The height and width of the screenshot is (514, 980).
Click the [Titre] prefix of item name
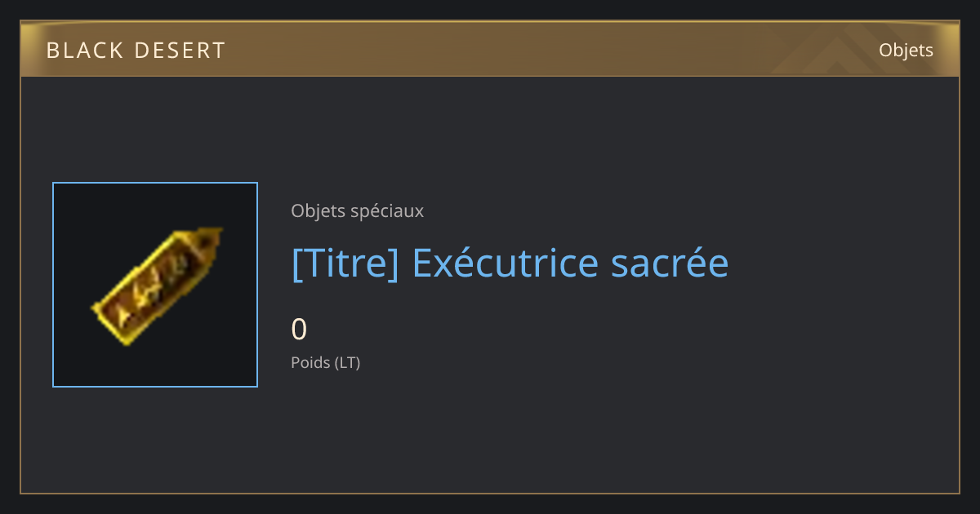pyautogui.click(x=345, y=264)
